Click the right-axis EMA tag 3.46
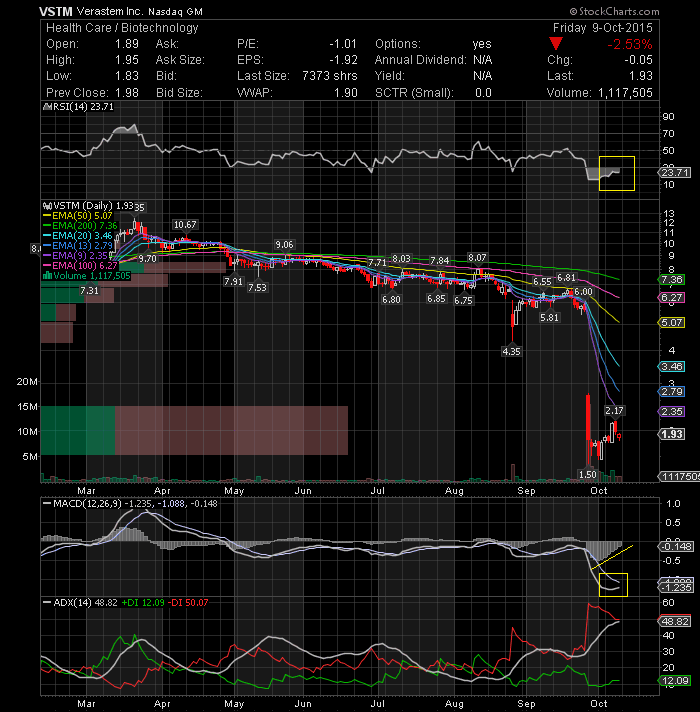 (672, 366)
